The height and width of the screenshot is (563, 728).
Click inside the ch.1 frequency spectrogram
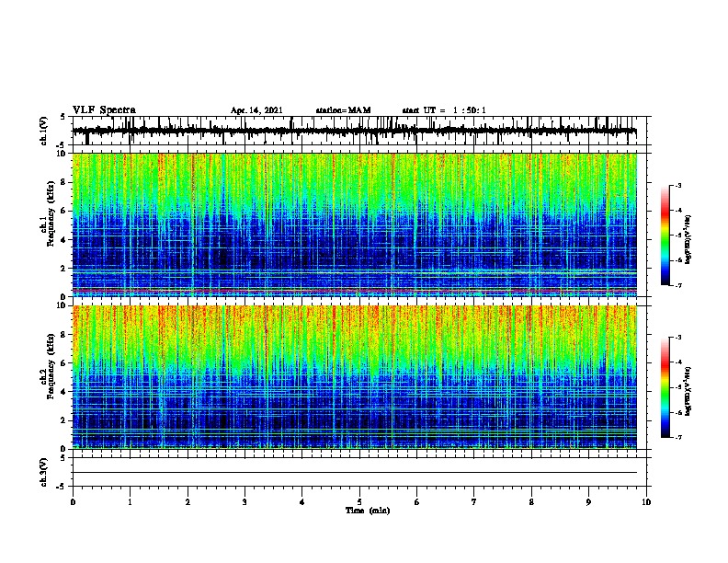pos(355,224)
